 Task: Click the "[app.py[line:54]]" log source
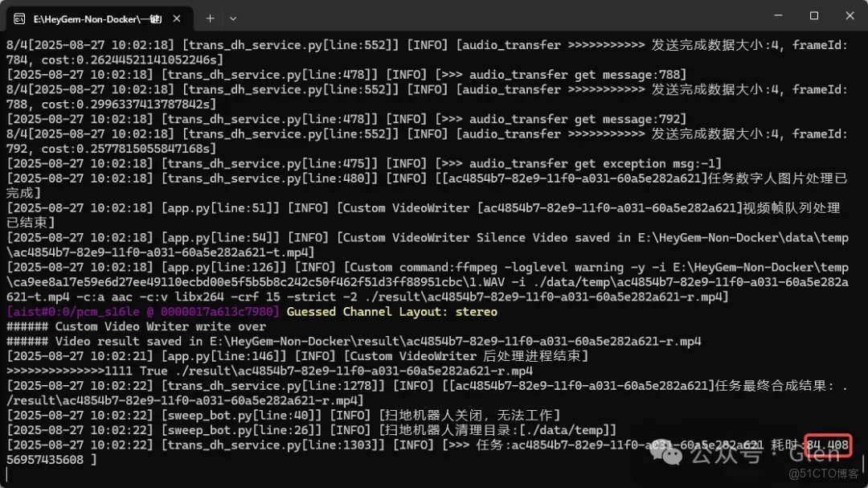pos(220,238)
